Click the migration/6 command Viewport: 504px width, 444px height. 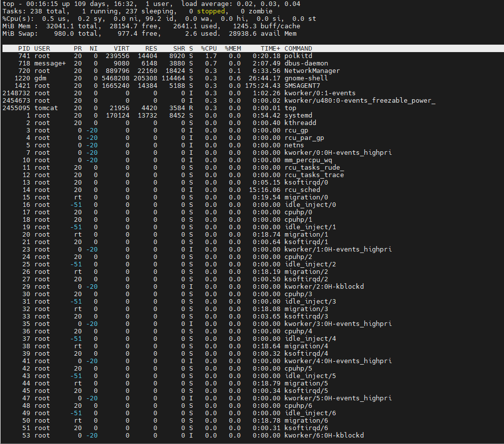[x=306, y=421]
